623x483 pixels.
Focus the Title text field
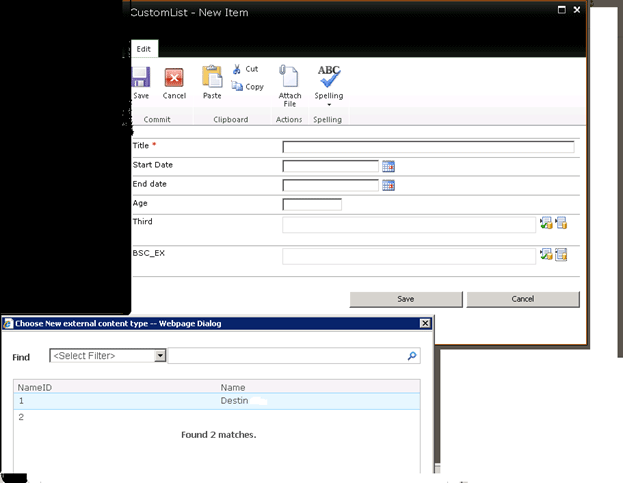tap(428, 147)
